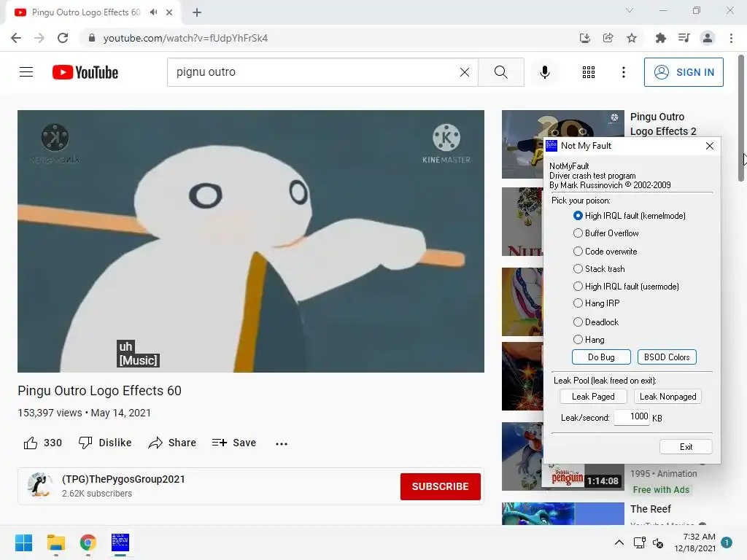
Task: Open the tab search chevron in Chrome
Action: click(x=630, y=10)
